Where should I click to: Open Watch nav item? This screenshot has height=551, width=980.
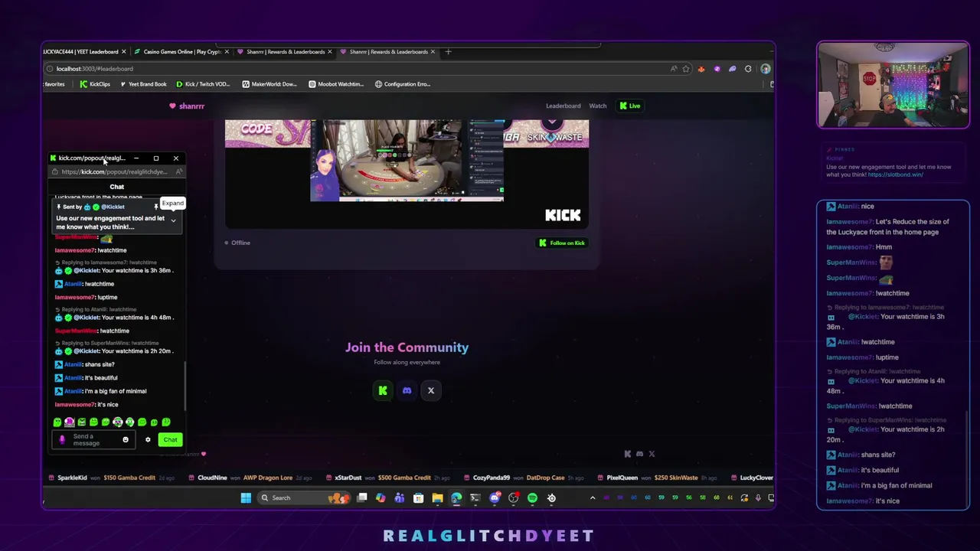[x=597, y=106]
